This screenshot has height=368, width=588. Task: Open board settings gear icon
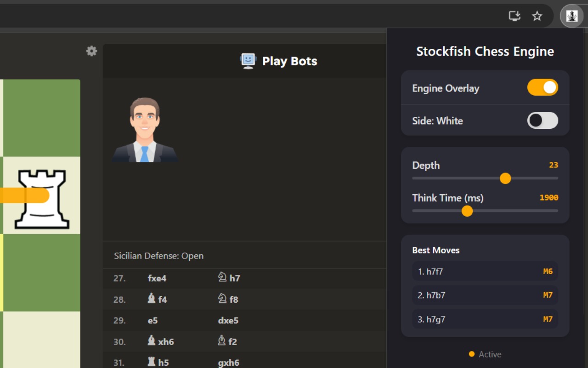92,51
